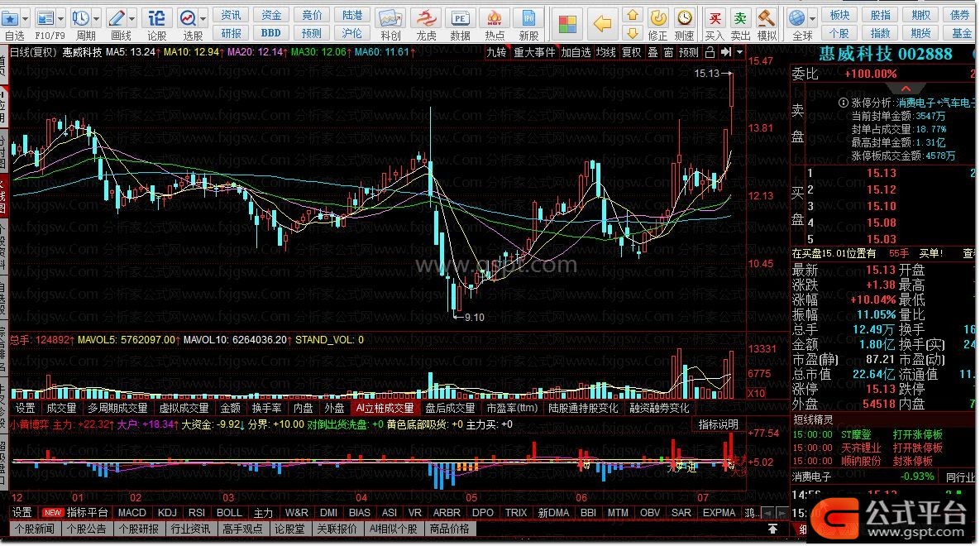Click 天齐锂业 in the 短线精灵 list
The height and width of the screenshot is (546, 980).
pos(860,448)
